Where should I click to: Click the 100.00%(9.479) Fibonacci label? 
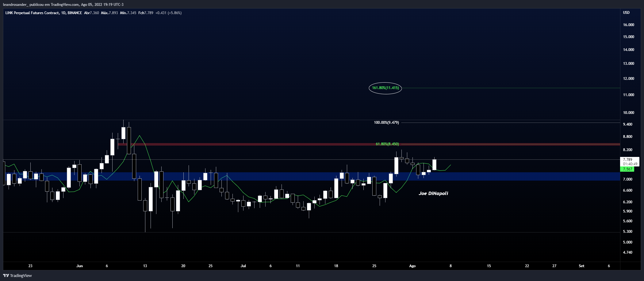386,123
